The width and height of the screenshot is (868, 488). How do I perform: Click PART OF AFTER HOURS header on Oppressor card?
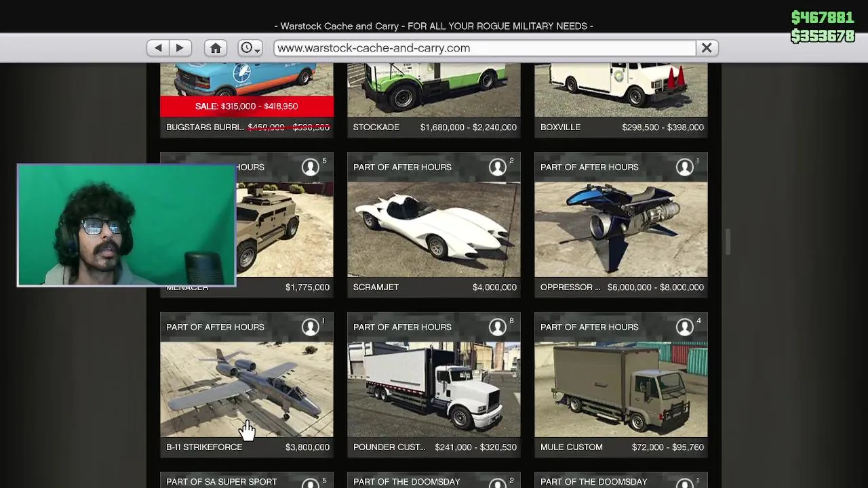pos(589,167)
